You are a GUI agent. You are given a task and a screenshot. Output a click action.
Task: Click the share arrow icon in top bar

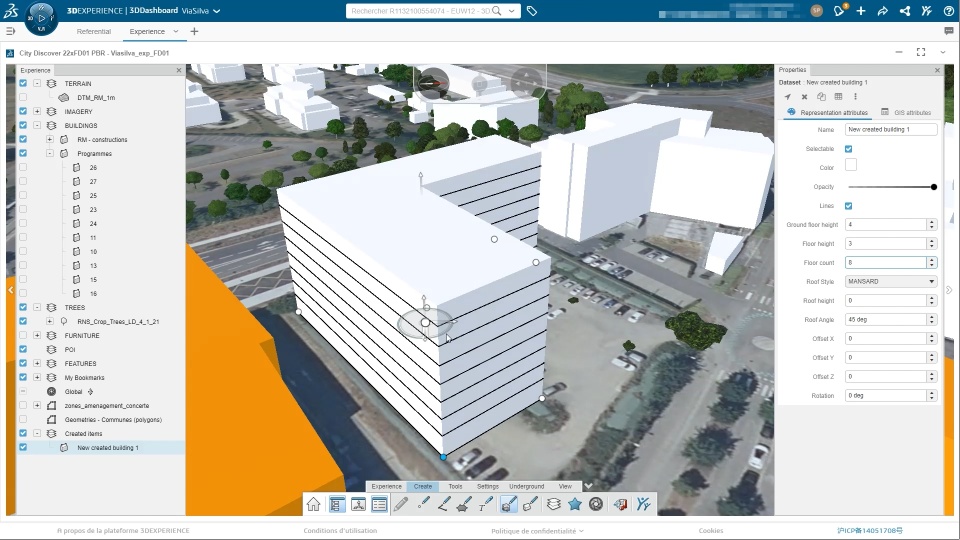883,11
